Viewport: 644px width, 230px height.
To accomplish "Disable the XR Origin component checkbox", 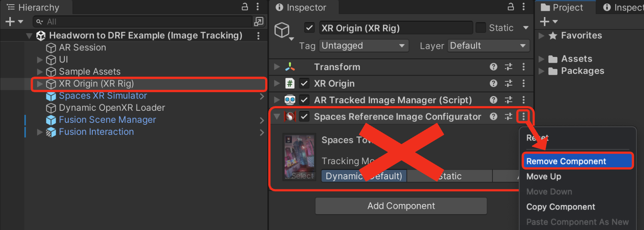I will click(305, 83).
